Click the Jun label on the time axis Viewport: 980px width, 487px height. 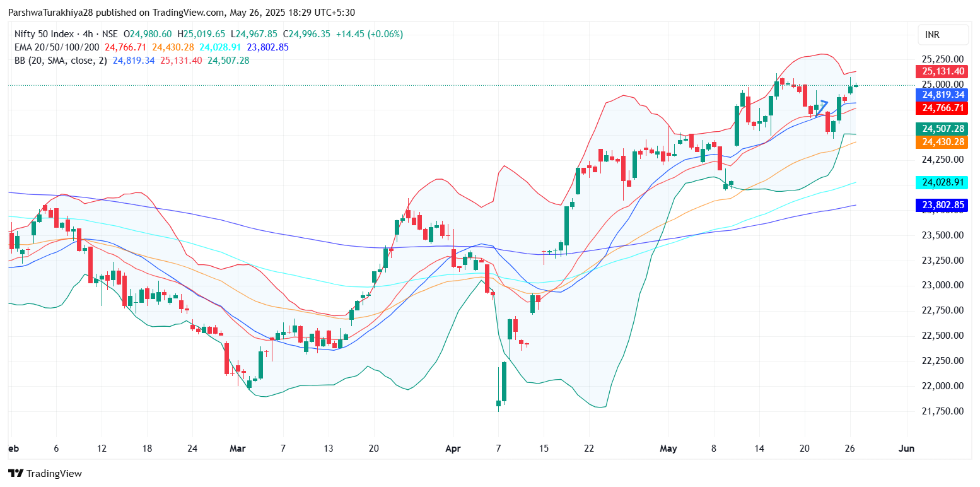[x=906, y=449]
